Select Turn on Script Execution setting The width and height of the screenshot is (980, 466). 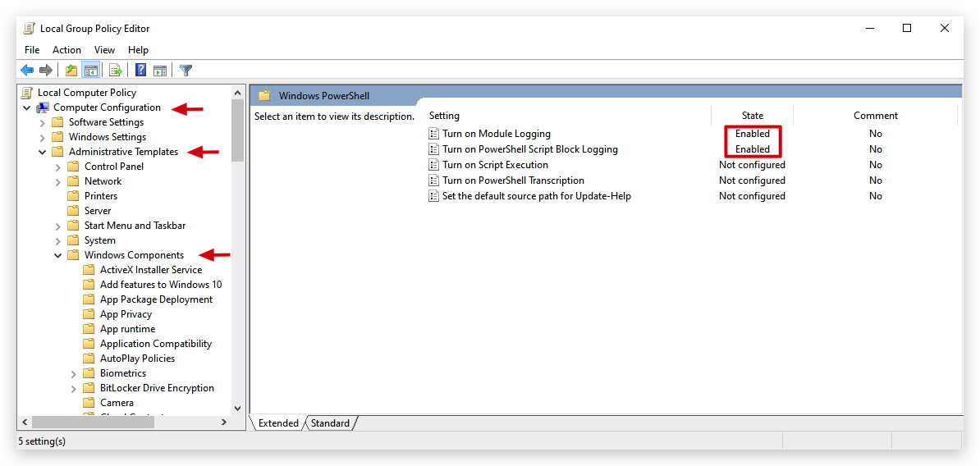pyautogui.click(x=495, y=165)
